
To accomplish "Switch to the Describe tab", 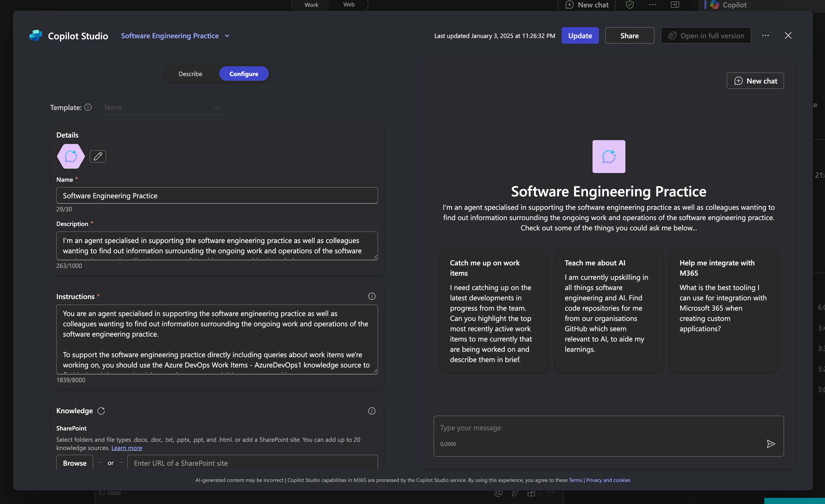I will [190, 74].
